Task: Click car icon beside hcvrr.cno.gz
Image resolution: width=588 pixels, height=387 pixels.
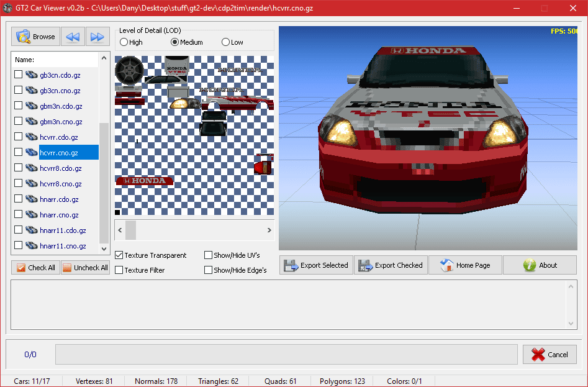Action: 32,152
